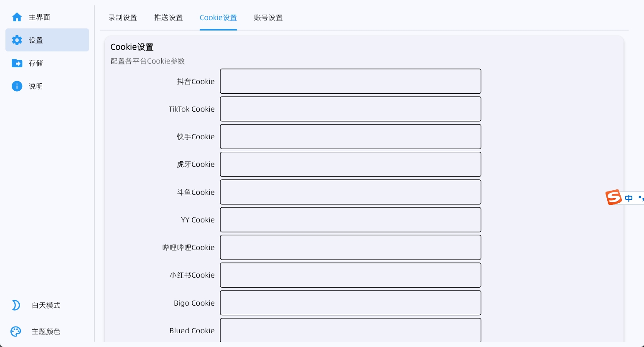Open the 存储 folder icon
This screenshot has height=347, width=644.
tap(17, 63)
